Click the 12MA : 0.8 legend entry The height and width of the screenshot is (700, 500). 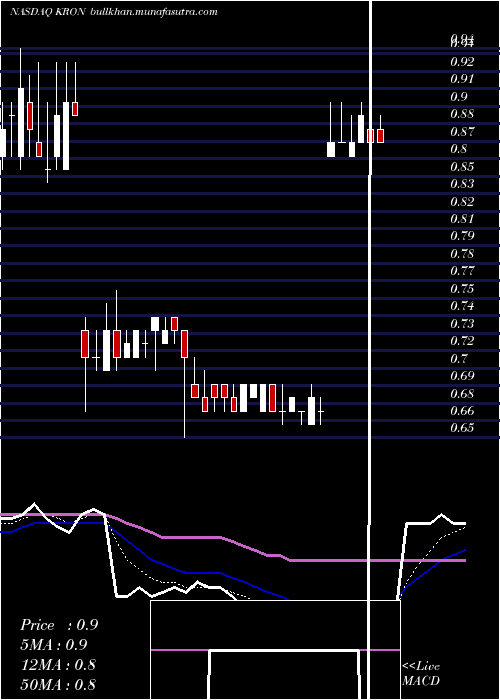58,664
